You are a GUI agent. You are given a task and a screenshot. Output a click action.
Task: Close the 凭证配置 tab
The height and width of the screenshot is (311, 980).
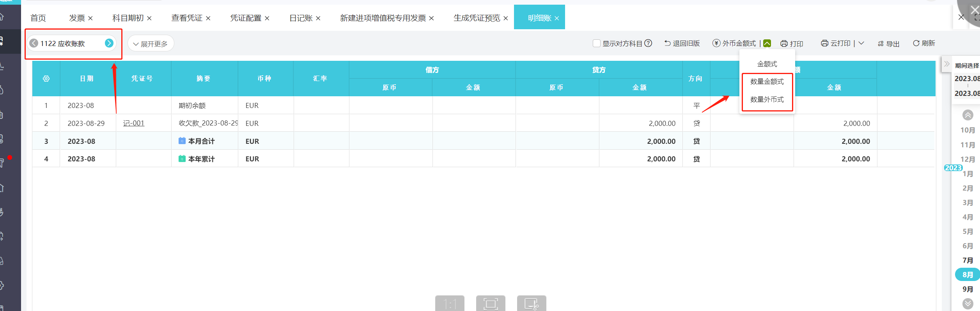(267, 18)
